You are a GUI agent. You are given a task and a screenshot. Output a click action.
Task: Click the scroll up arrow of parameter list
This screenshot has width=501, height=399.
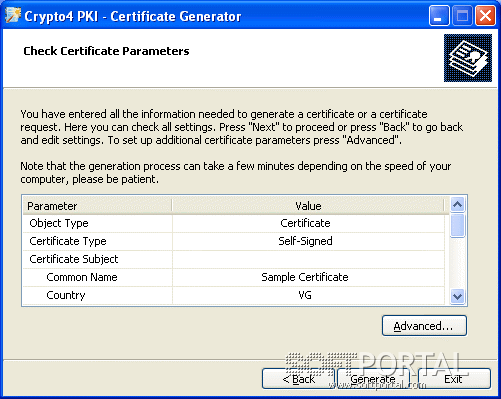[x=457, y=204]
